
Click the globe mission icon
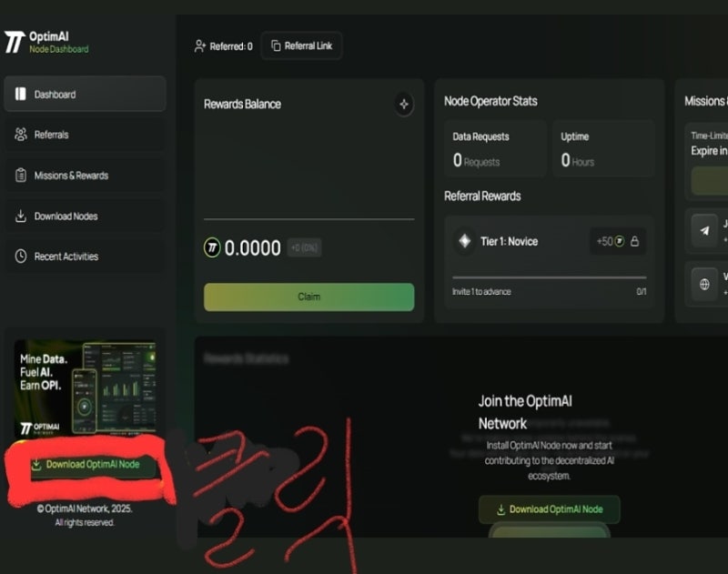(x=704, y=285)
